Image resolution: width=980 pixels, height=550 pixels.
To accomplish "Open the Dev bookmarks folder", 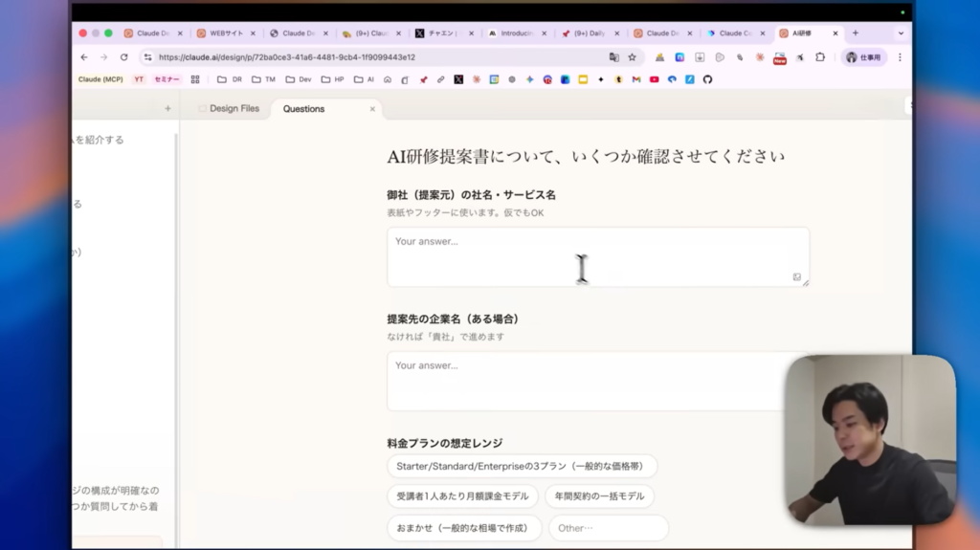I will 299,79.
